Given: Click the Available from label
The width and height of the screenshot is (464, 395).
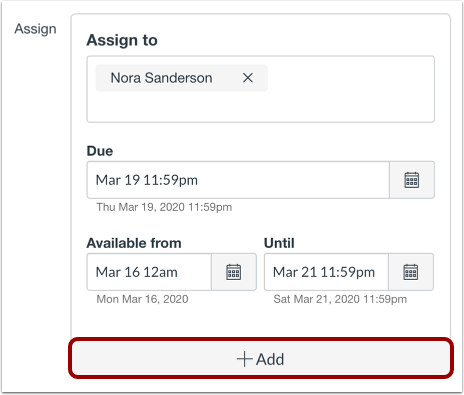Looking at the screenshot, I should (x=134, y=243).
